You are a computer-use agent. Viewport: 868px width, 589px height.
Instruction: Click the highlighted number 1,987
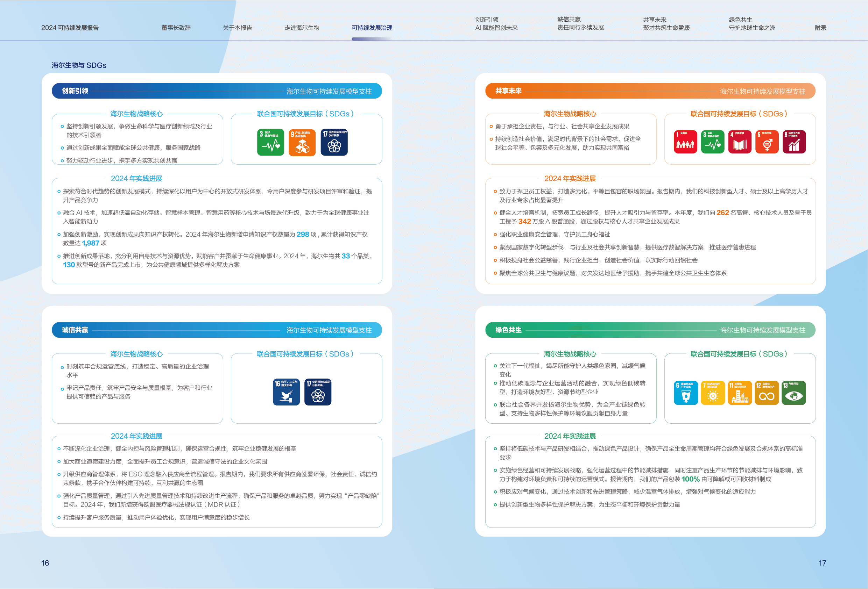coord(90,243)
